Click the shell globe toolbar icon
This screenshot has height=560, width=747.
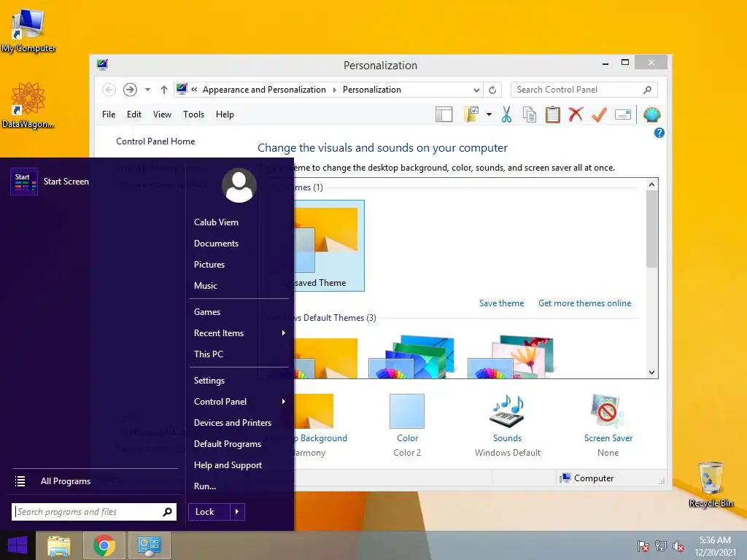tap(651, 114)
